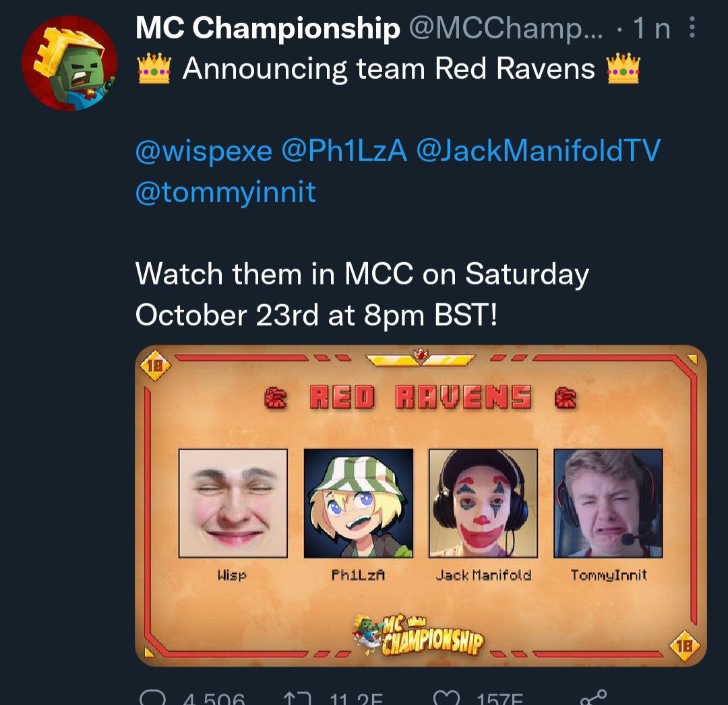Click the MC Championship display name
This screenshot has height=705, width=728.
tap(268, 28)
